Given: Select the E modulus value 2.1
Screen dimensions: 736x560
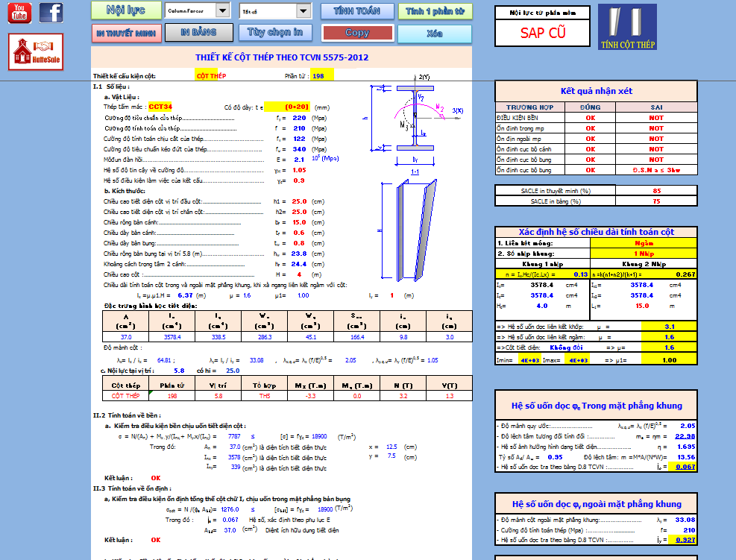Looking at the screenshot, I should pos(299,160).
